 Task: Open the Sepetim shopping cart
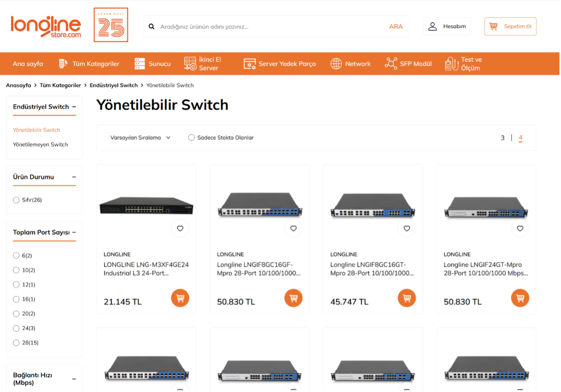[x=510, y=27]
